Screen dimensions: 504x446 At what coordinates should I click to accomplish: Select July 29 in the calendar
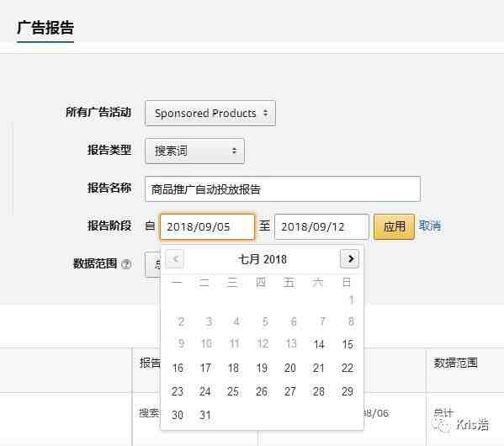pos(347,391)
